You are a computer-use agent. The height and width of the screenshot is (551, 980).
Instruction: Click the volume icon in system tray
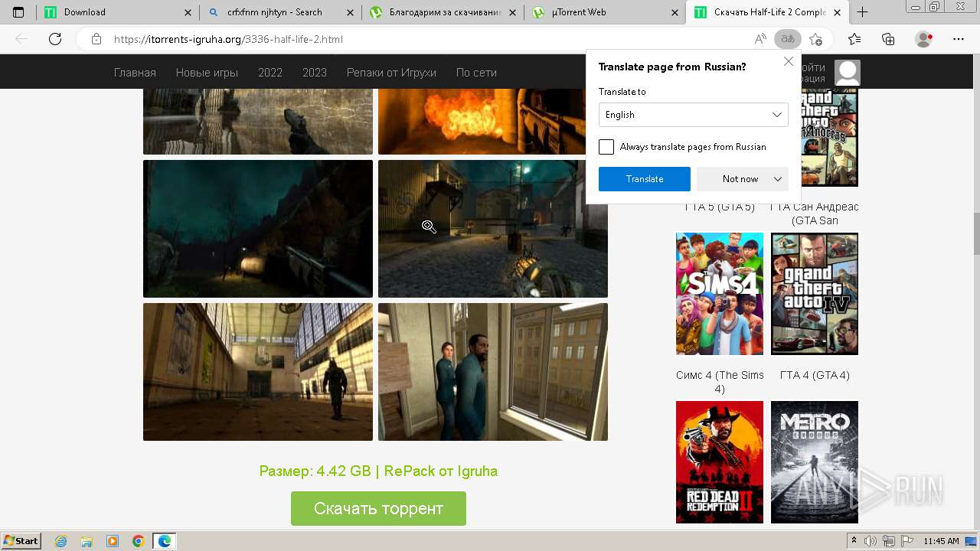pos(869,541)
